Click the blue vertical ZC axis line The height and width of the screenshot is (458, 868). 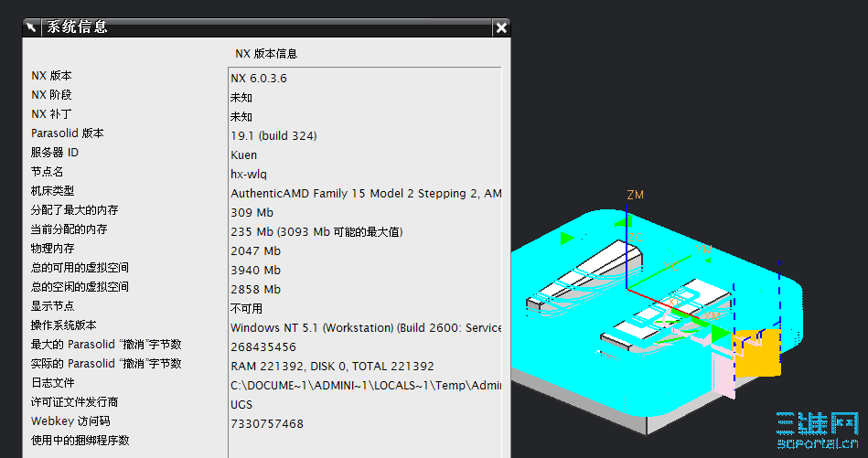[627, 246]
